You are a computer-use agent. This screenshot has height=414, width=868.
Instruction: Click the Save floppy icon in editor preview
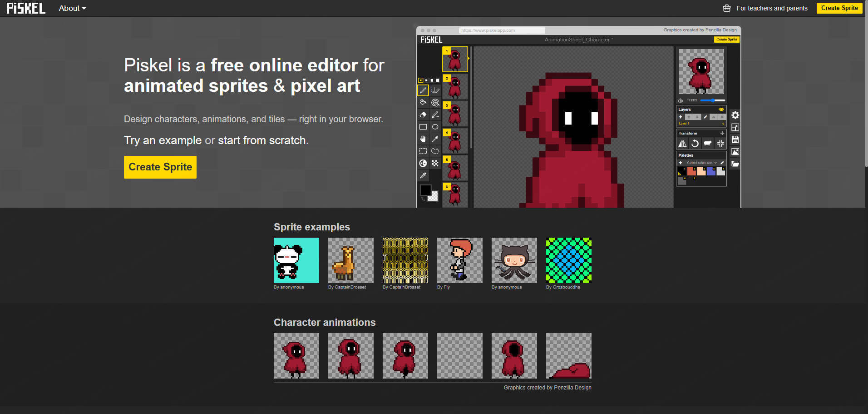pyautogui.click(x=735, y=140)
